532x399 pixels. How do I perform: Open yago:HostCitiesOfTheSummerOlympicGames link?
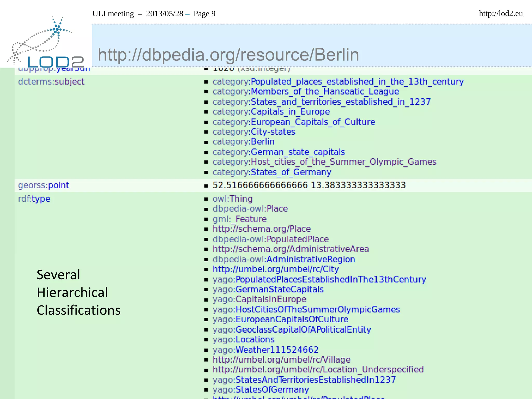pyautogui.click(x=306, y=309)
